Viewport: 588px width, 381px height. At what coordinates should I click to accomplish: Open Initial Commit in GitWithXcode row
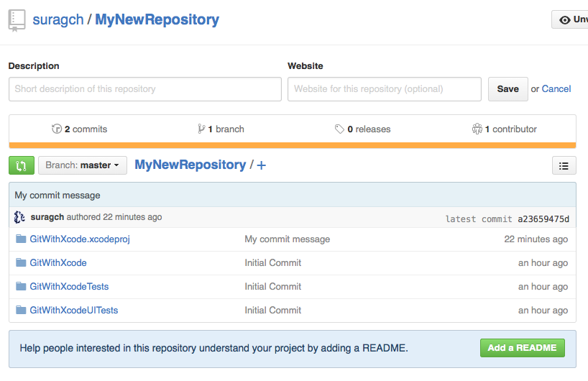pos(273,263)
